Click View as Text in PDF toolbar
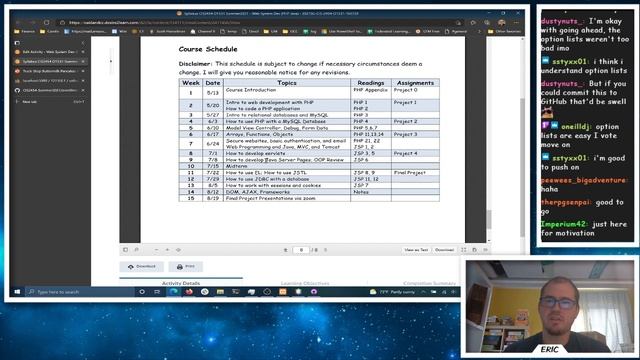This screenshot has height=360, width=640. tap(416, 250)
